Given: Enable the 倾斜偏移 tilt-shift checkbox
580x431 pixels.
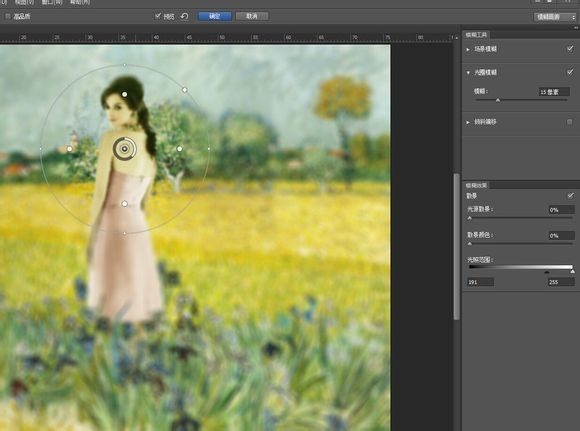Looking at the screenshot, I should coord(570,122).
